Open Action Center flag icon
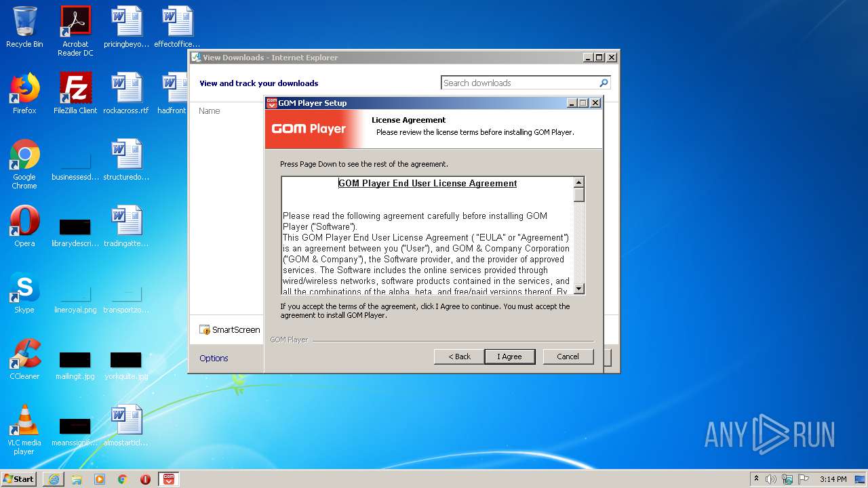The width and height of the screenshot is (868, 488). (x=804, y=479)
